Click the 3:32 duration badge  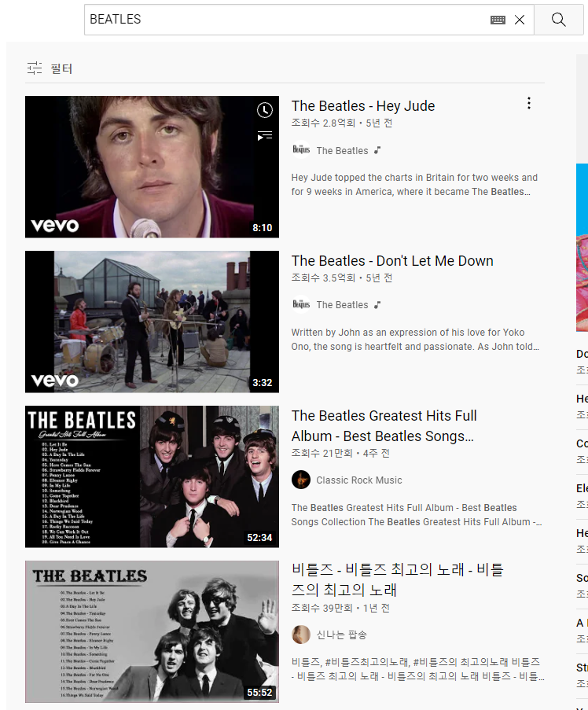[x=263, y=383]
